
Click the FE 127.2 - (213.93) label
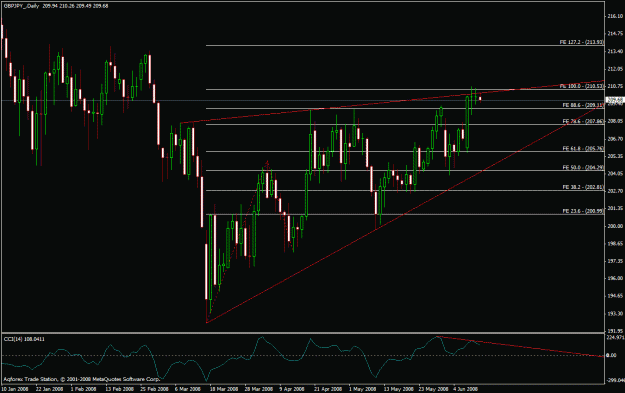(582, 42)
